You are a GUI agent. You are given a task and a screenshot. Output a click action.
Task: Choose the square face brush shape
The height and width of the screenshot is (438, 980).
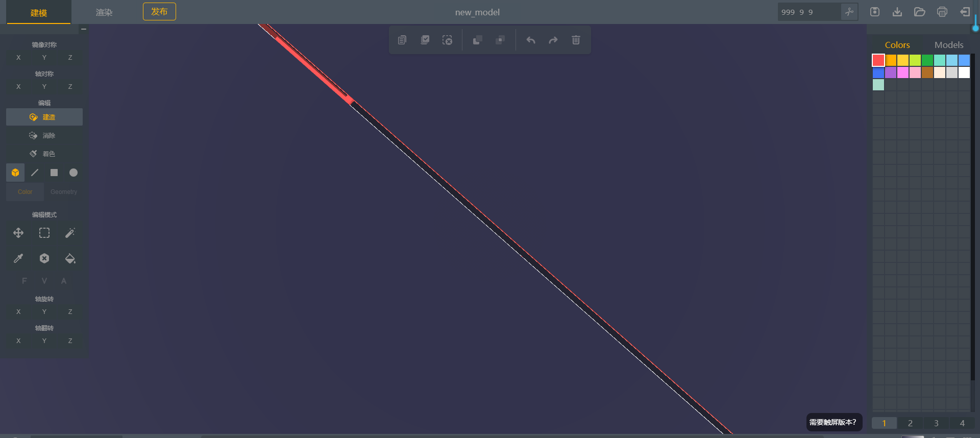point(54,173)
